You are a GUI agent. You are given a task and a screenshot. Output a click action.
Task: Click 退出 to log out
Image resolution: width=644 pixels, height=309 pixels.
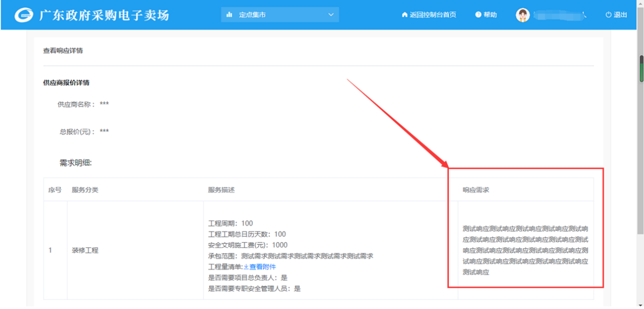[x=620, y=15]
